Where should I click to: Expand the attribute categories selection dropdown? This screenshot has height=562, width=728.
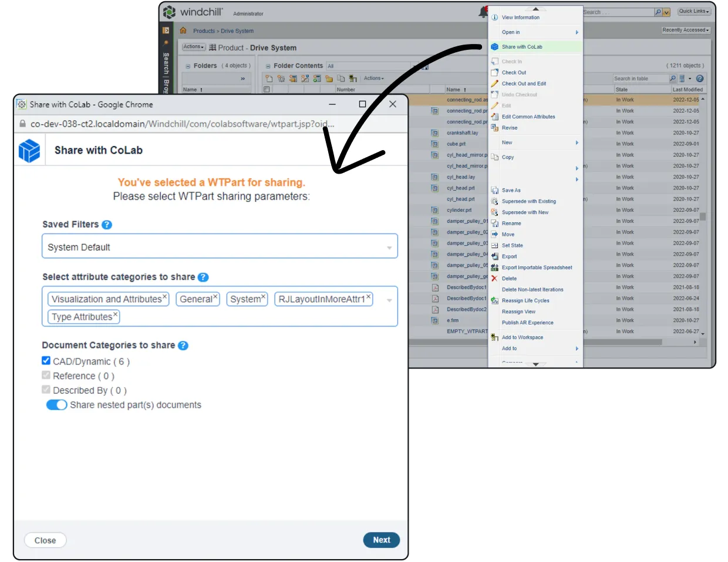tap(389, 299)
